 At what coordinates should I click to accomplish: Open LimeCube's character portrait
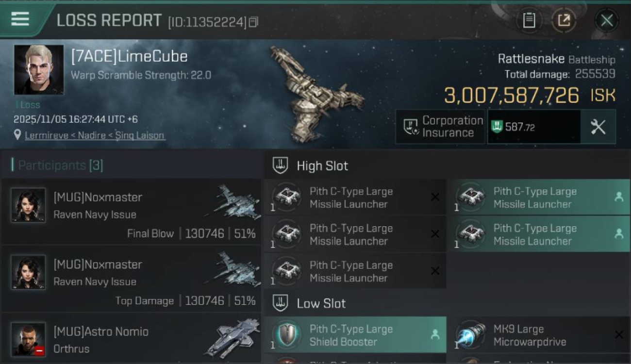coord(39,70)
